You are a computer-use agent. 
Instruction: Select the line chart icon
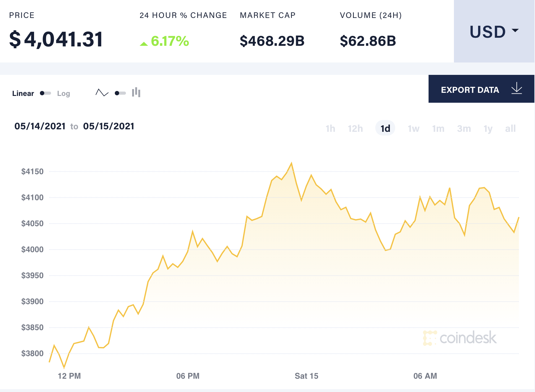pos(102,93)
